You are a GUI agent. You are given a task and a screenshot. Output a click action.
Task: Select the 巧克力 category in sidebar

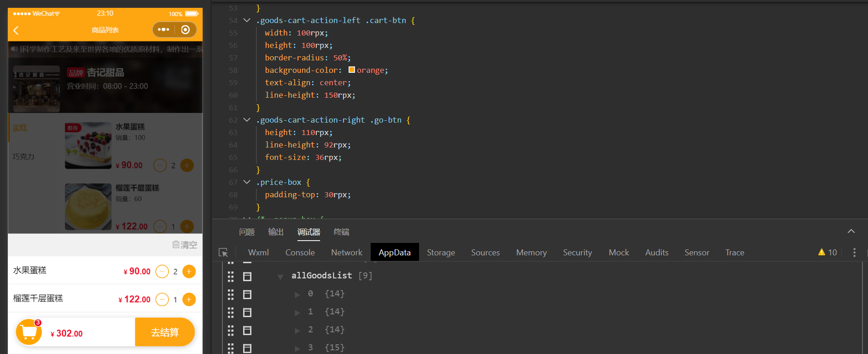[24, 157]
